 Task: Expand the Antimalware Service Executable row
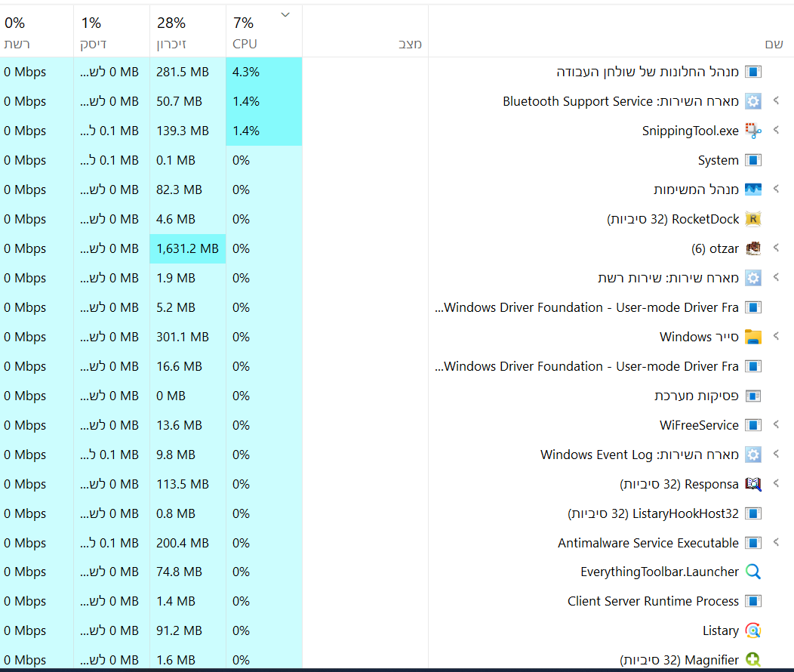click(775, 543)
